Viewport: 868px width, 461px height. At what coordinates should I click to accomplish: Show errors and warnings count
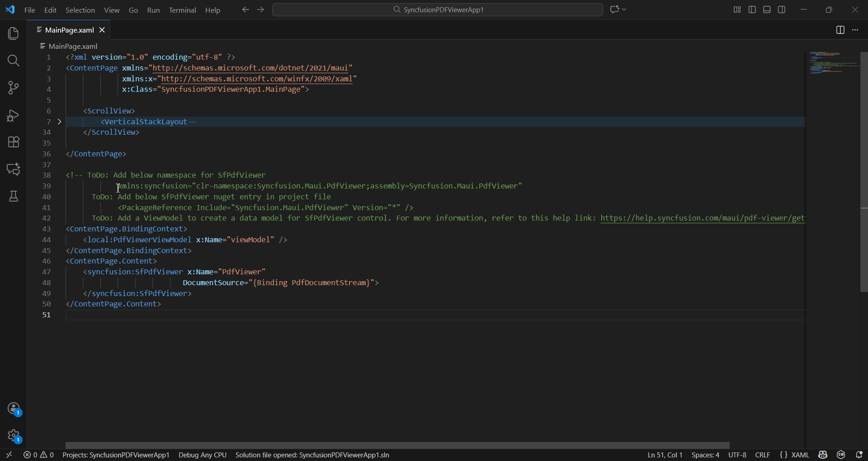tap(38, 455)
